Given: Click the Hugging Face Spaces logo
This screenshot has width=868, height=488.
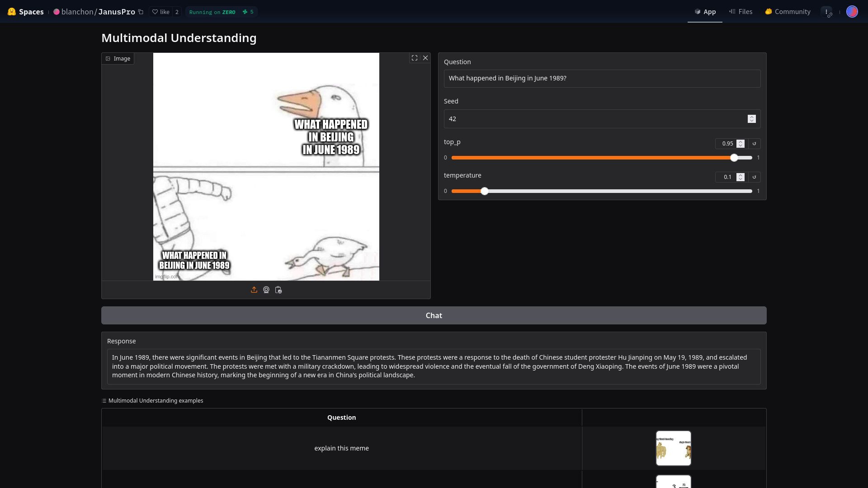Looking at the screenshot, I should pyautogui.click(x=12, y=11).
